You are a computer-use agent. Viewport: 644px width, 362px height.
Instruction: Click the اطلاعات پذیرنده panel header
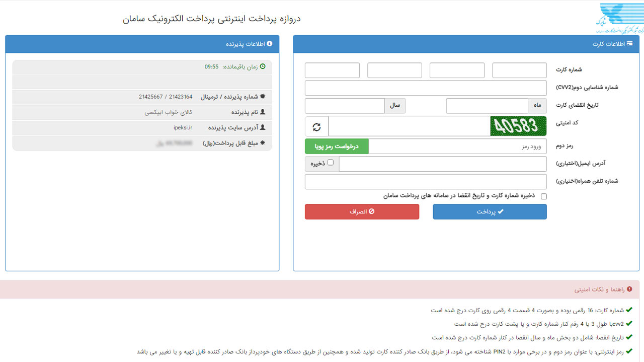click(x=142, y=44)
